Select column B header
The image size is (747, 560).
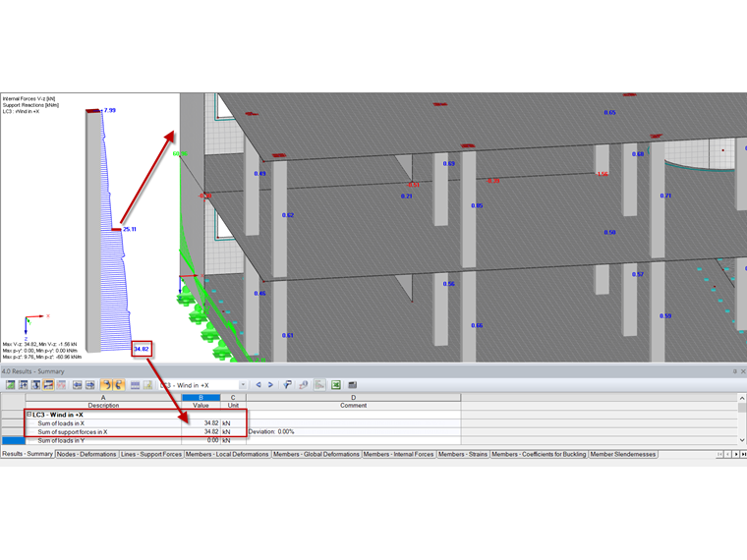tap(201, 397)
